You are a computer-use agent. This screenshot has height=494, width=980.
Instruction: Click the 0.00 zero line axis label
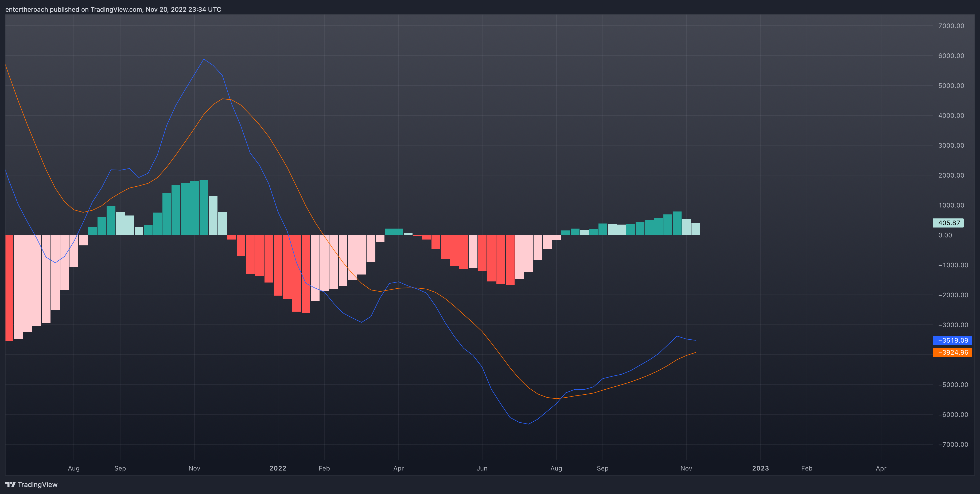[945, 235]
